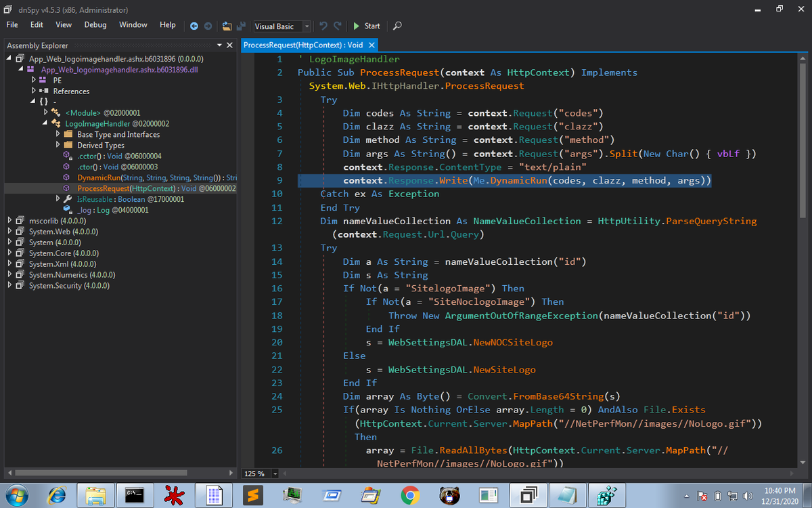Screen dimensions: 812x508
Task: Select System.Numerics (4.0.0.0) assembly
Action: pos(72,275)
